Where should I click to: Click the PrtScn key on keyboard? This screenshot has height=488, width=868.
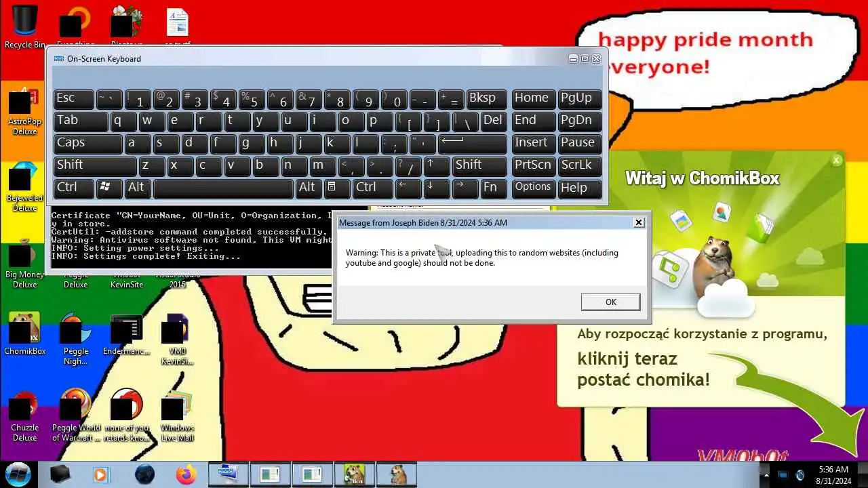click(534, 165)
